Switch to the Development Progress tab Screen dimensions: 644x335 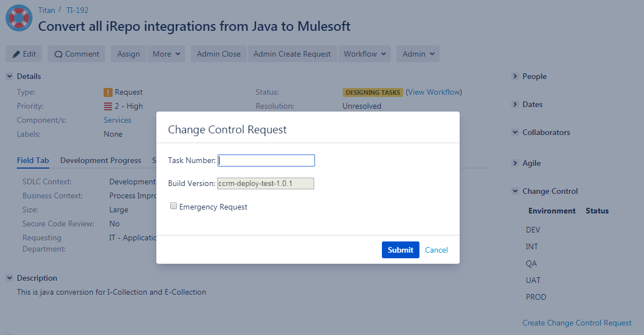(x=101, y=160)
